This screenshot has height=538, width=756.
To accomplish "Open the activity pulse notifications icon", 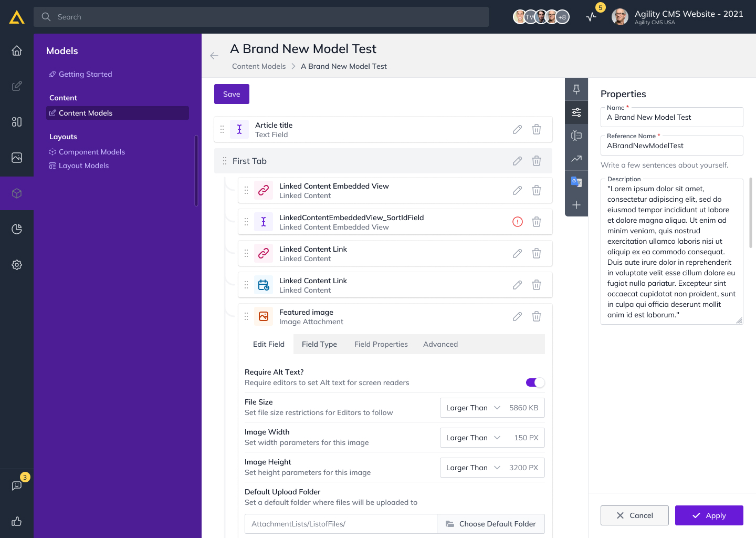I will coord(592,17).
